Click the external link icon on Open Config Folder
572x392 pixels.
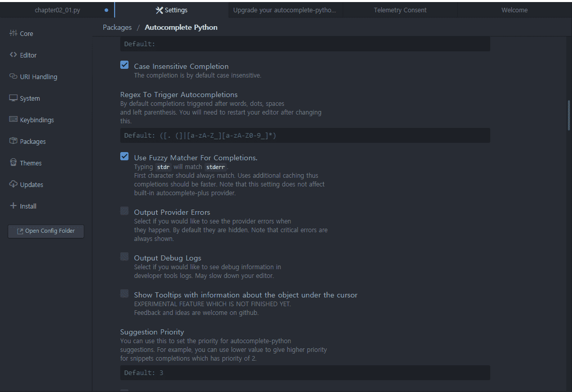coord(20,231)
